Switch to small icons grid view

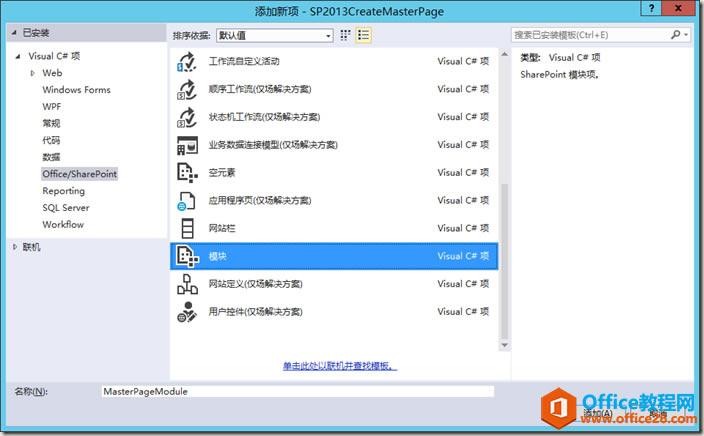click(x=345, y=35)
